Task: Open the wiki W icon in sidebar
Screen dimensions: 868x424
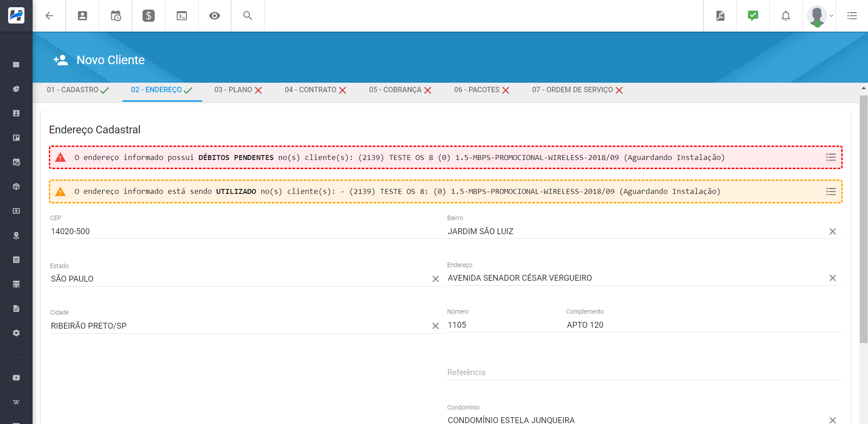Action: tap(16, 402)
